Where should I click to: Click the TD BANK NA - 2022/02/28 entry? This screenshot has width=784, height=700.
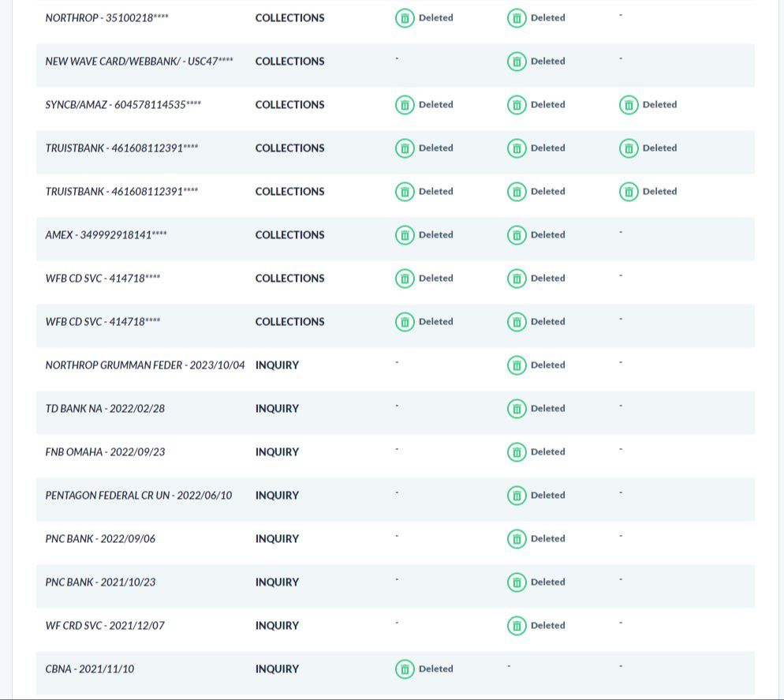[105, 408]
